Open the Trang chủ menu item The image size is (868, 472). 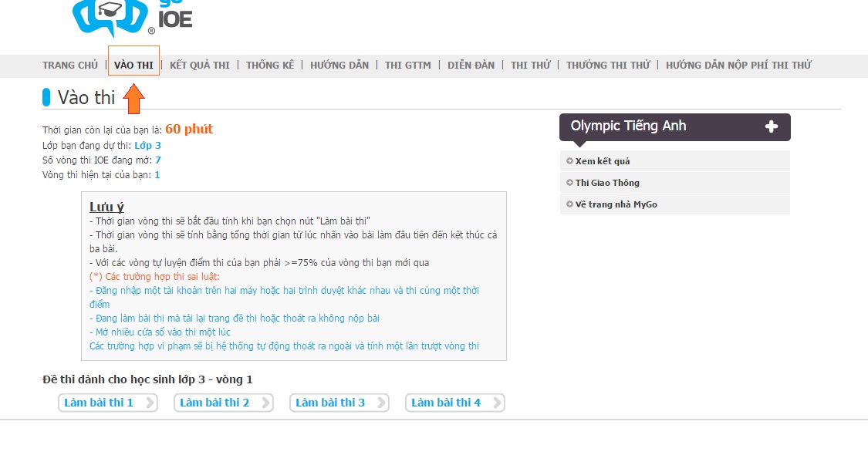point(69,66)
